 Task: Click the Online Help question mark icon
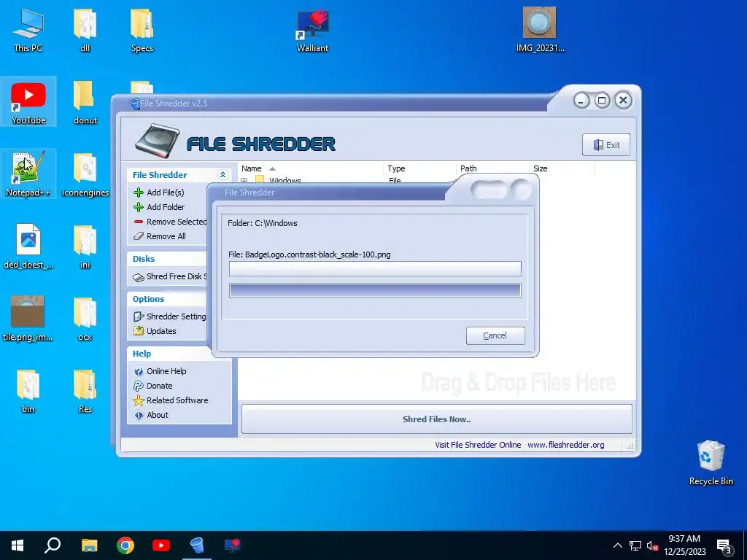(x=139, y=371)
